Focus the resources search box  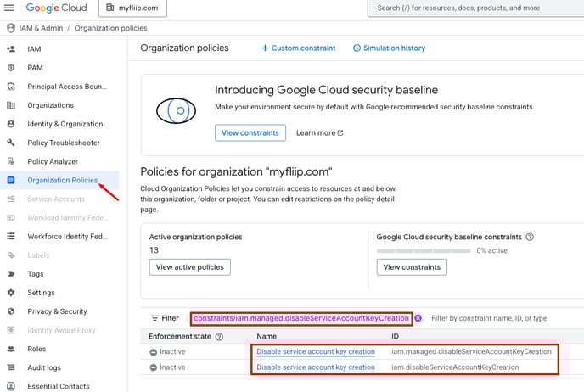tap(476, 8)
